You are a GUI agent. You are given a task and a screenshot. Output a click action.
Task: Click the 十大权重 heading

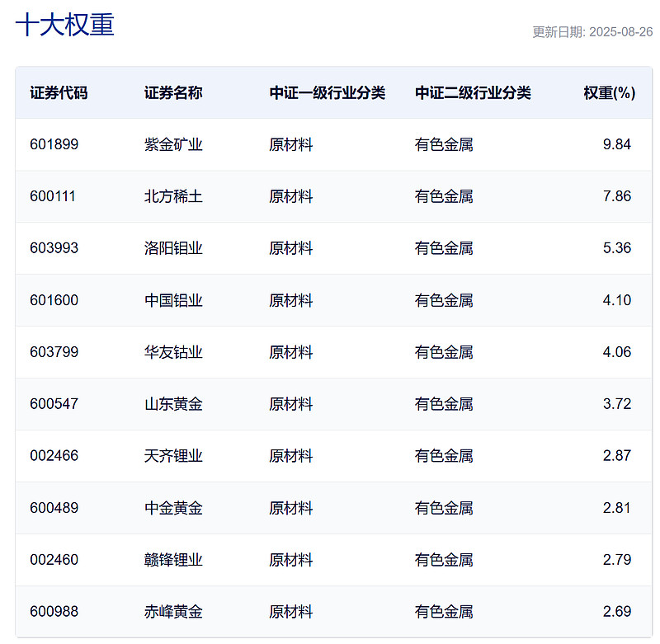pos(65,25)
